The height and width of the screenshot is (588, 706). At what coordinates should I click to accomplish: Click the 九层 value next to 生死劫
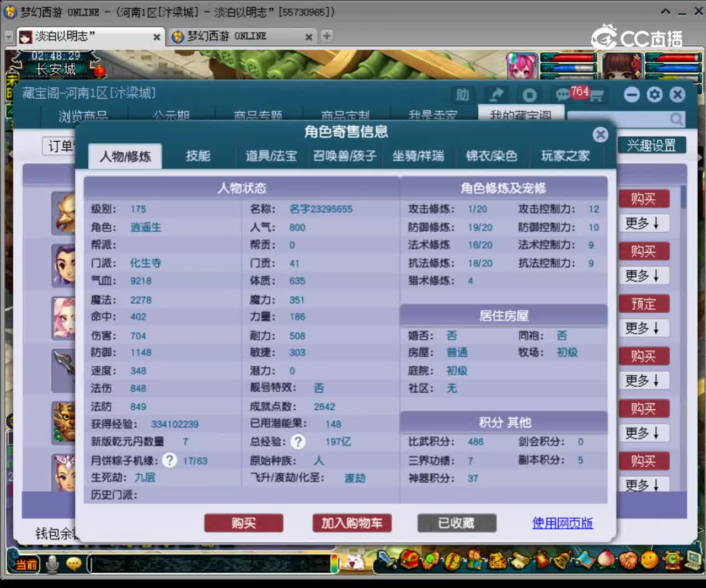pyautogui.click(x=145, y=477)
